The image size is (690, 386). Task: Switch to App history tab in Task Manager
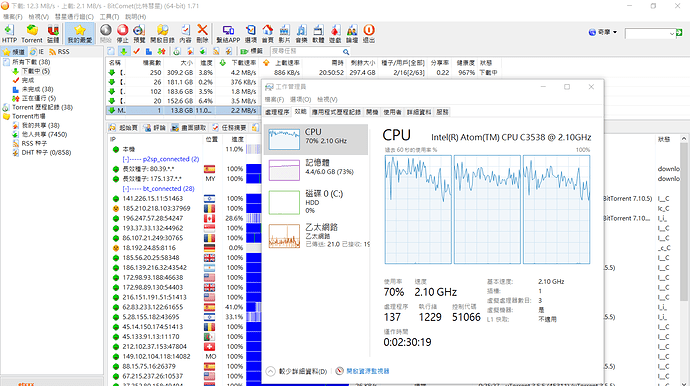point(336,112)
